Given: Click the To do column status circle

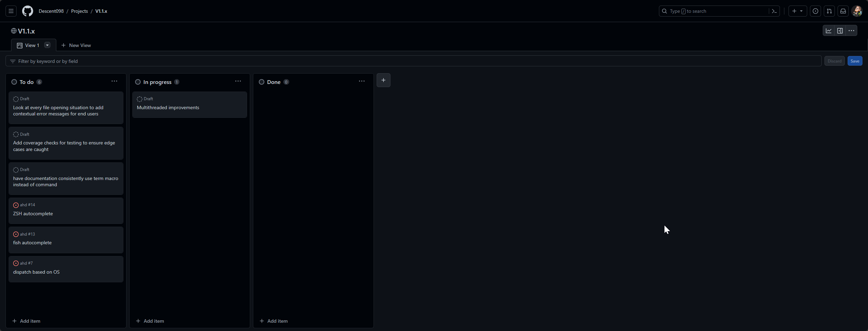Looking at the screenshot, I should 14,82.
